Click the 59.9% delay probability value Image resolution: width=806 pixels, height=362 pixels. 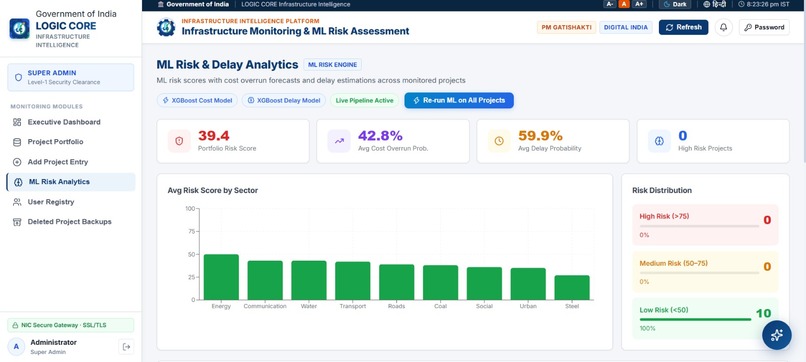[540, 136]
